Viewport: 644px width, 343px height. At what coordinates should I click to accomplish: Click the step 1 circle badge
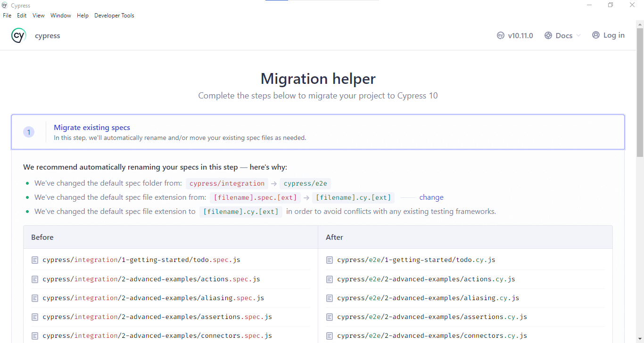pyautogui.click(x=29, y=132)
